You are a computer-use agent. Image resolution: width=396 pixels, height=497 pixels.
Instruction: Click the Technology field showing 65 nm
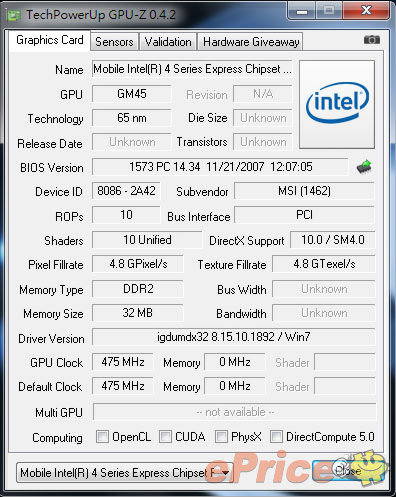(x=132, y=118)
